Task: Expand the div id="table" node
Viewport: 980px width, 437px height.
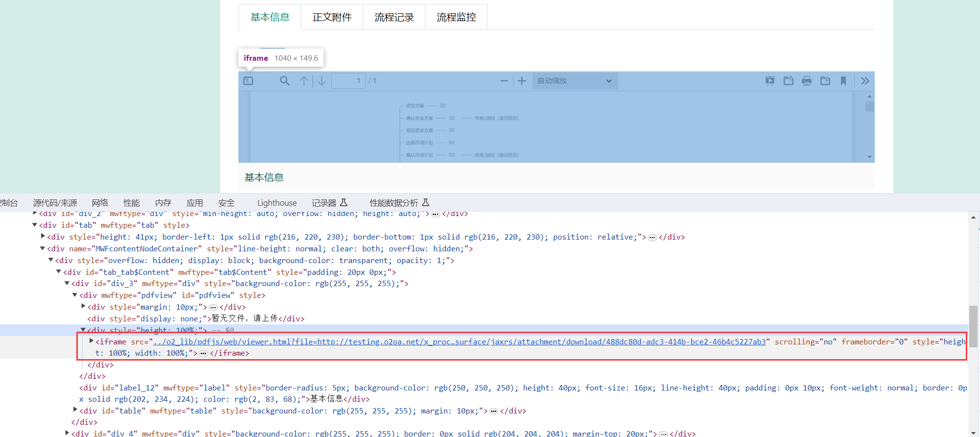Action: (x=75, y=409)
